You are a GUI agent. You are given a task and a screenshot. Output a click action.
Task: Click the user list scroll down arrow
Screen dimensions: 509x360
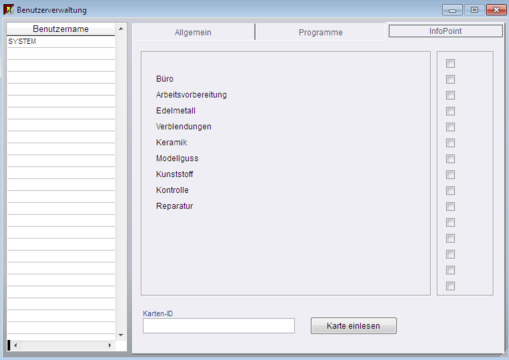[x=121, y=335]
